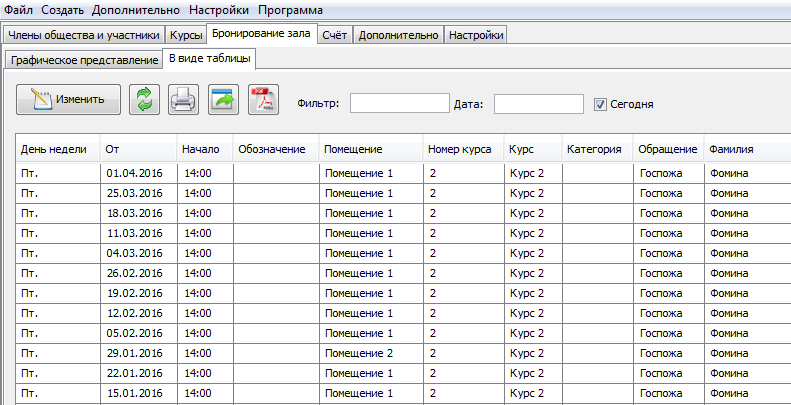The height and width of the screenshot is (405, 791).
Task: Sort by Номер курса column header
Action: pos(463,149)
